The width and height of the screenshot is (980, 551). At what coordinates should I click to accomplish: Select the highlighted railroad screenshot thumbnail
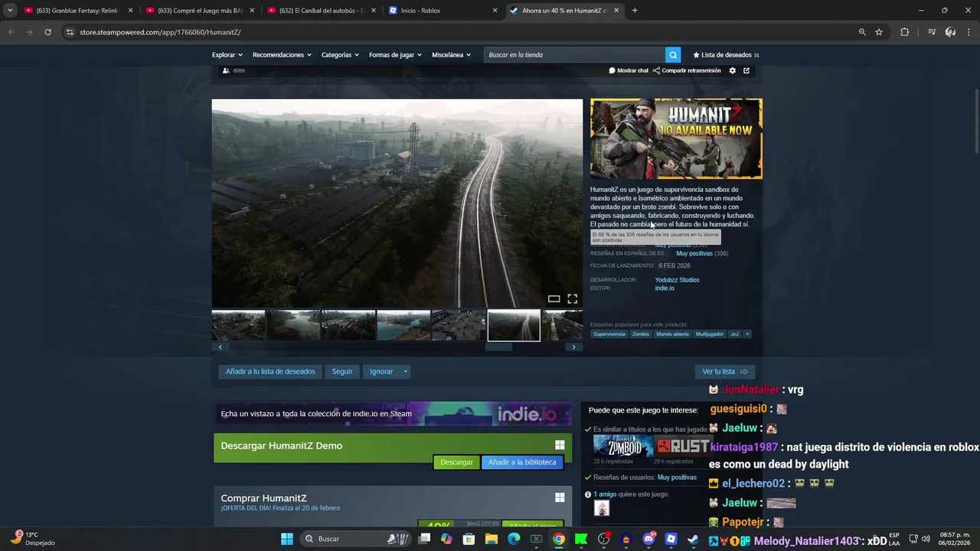(x=514, y=325)
